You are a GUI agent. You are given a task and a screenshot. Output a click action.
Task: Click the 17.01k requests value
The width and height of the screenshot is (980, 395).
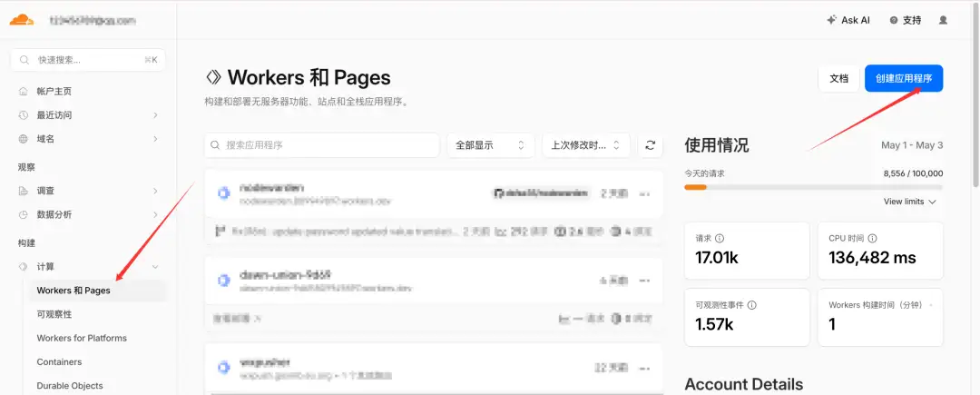click(x=717, y=257)
